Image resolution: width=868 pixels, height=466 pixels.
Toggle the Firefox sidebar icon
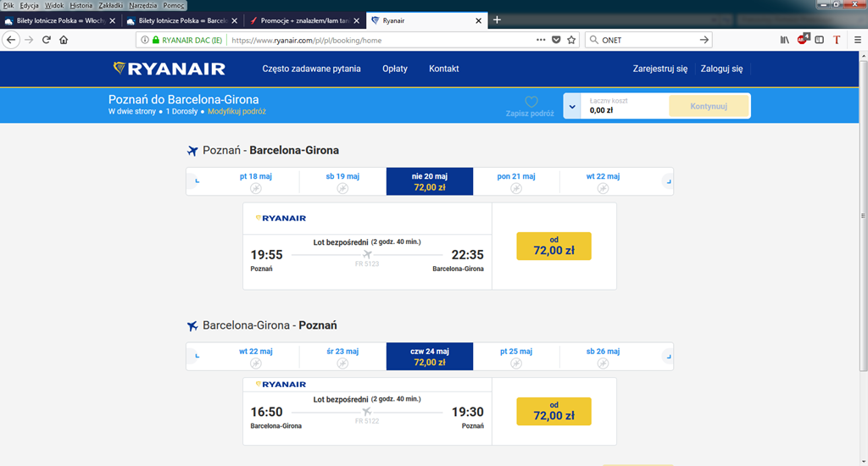click(820, 40)
